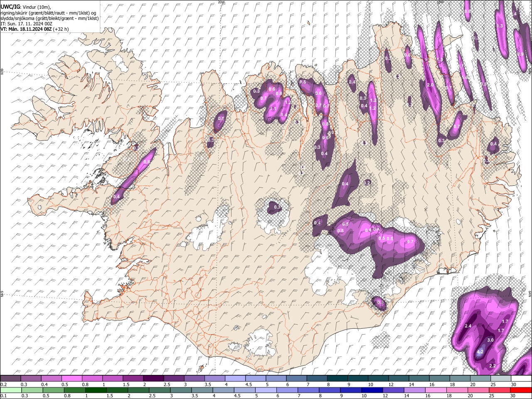Viewport: 532px width, 399px height.
Task: Click the 'slydda/snjókoma' legend description line
Action: pos(49,18)
